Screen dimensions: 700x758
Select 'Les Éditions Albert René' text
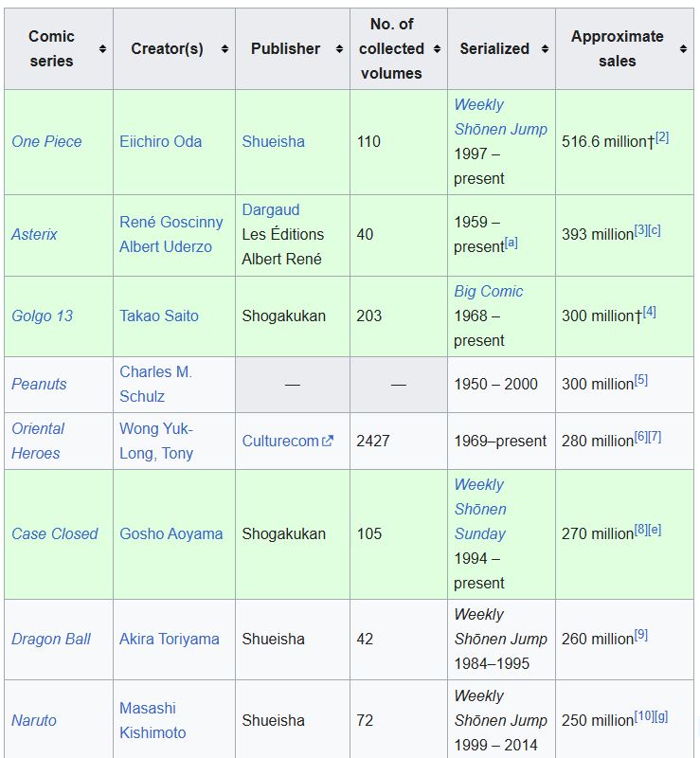click(283, 246)
